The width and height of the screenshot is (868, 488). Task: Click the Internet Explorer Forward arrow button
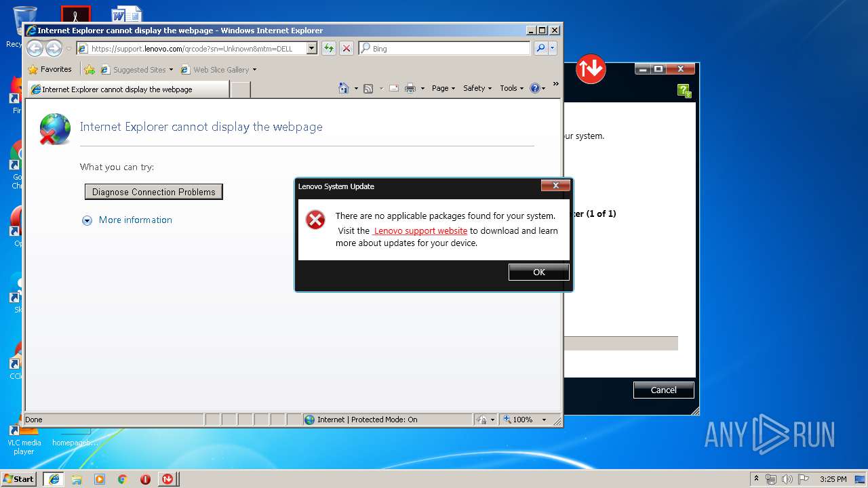[54, 48]
